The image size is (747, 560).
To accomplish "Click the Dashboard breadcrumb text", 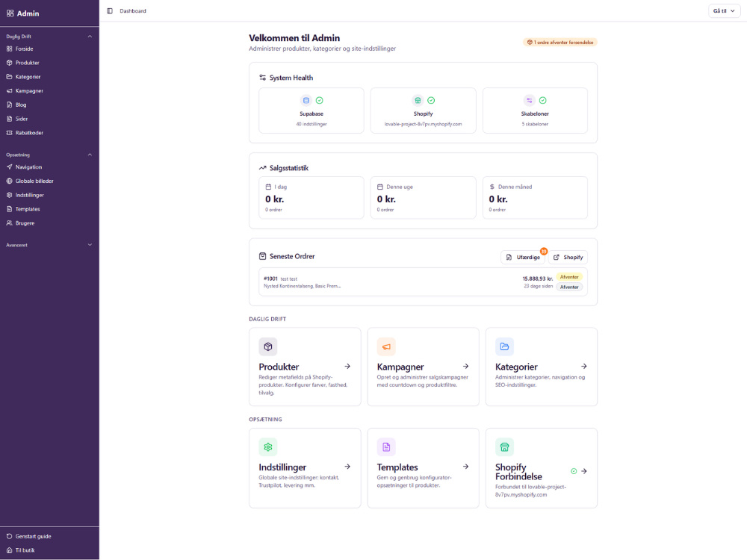I will (133, 11).
